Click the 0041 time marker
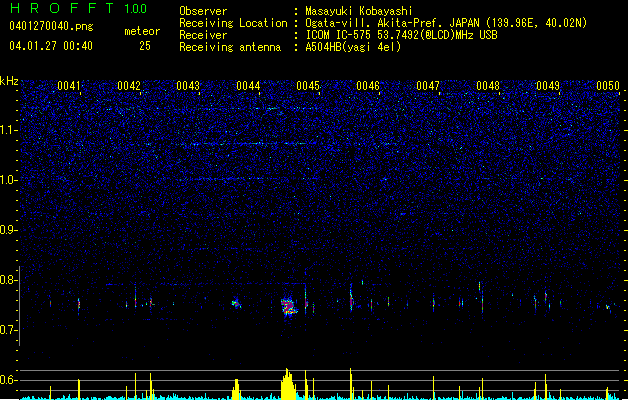 pos(69,86)
